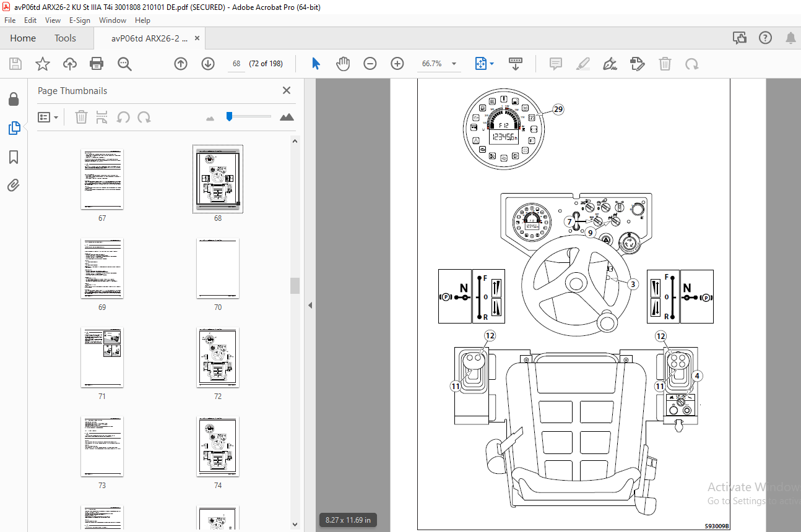Open the share feedback chat icon
801x532 pixels.
coord(740,38)
